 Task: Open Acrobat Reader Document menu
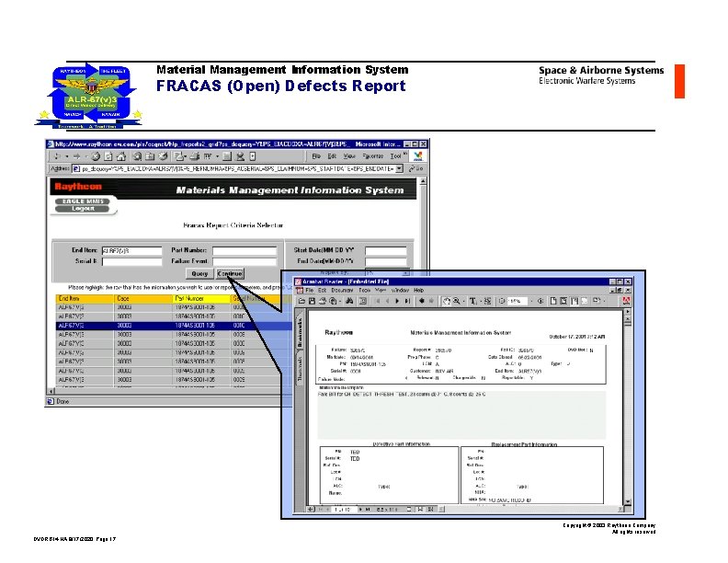click(342, 291)
